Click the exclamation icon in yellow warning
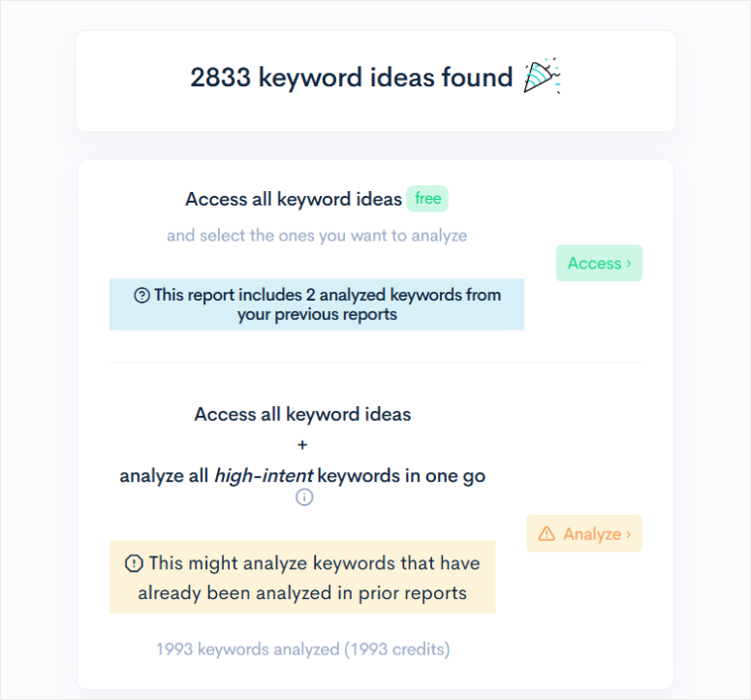751x700 pixels. tap(134, 563)
